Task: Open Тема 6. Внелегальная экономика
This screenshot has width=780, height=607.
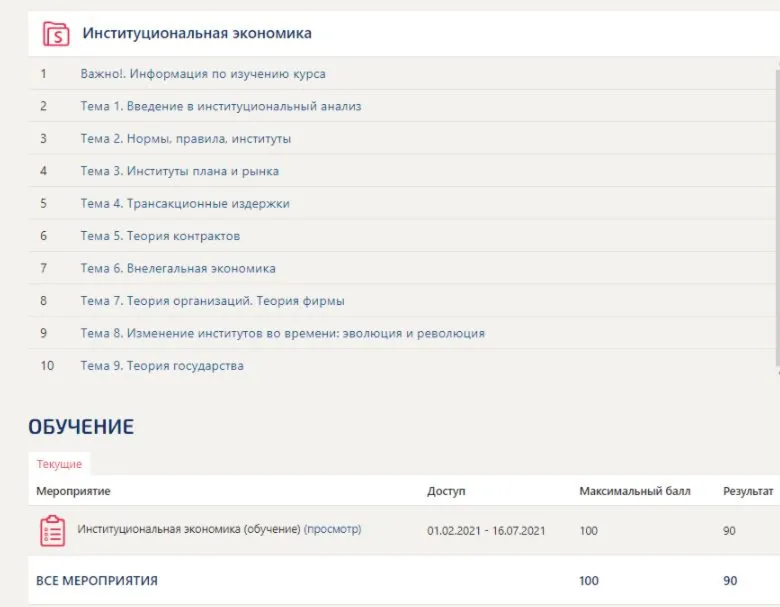Action: tap(178, 268)
